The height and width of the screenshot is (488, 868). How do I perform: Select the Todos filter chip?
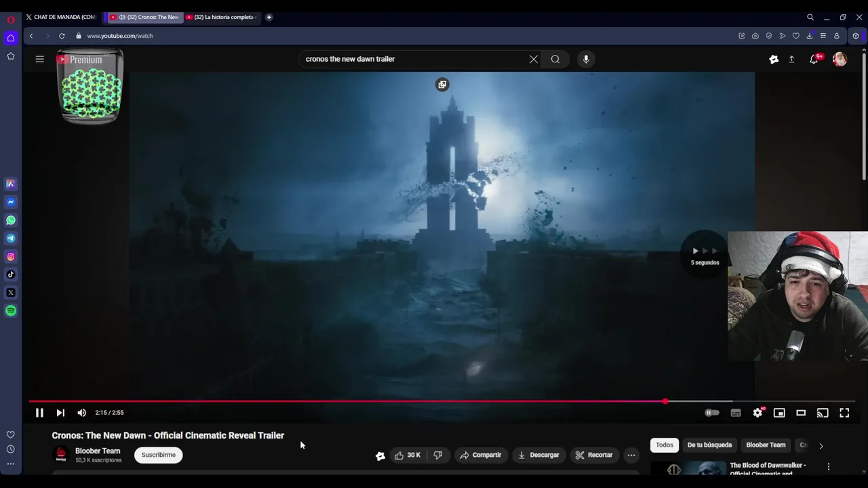(665, 445)
